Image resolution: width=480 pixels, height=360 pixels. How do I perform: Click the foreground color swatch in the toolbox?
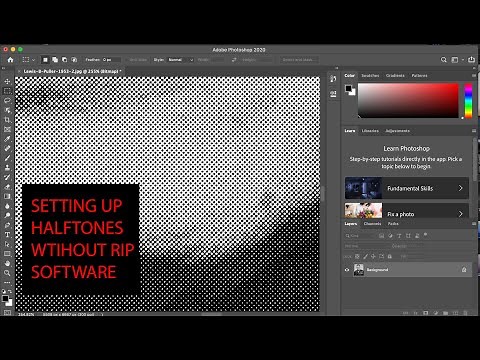tap(5, 299)
